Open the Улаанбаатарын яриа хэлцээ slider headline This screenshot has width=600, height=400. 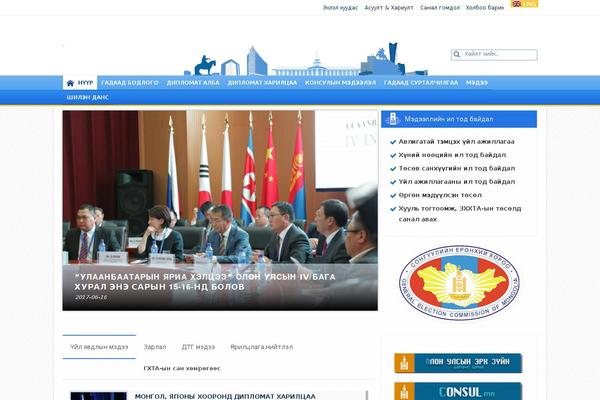click(205, 282)
